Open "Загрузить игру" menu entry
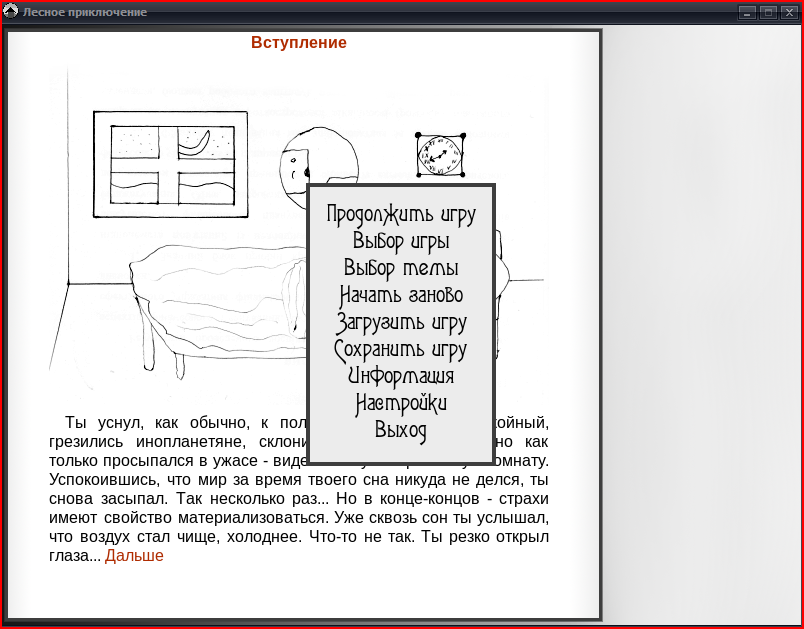804x629 pixels. pos(401,322)
